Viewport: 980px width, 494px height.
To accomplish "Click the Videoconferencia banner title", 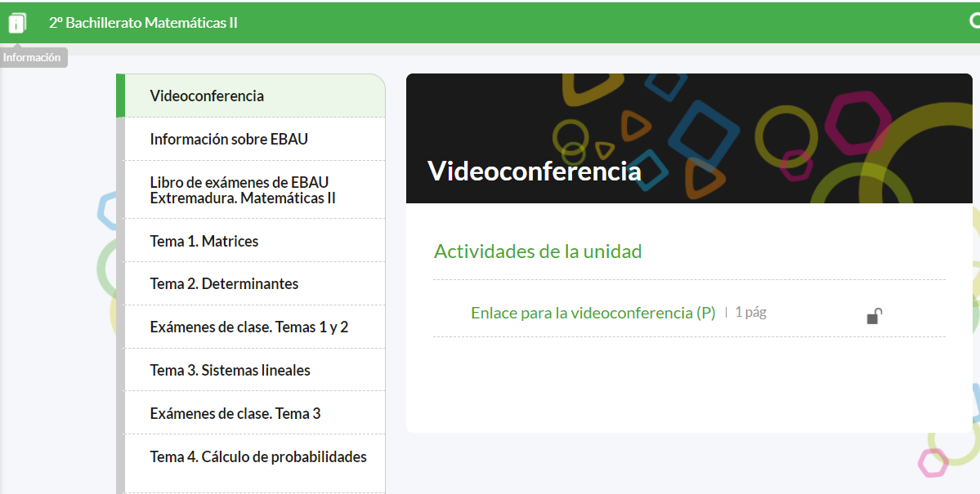I will [535, 171].
